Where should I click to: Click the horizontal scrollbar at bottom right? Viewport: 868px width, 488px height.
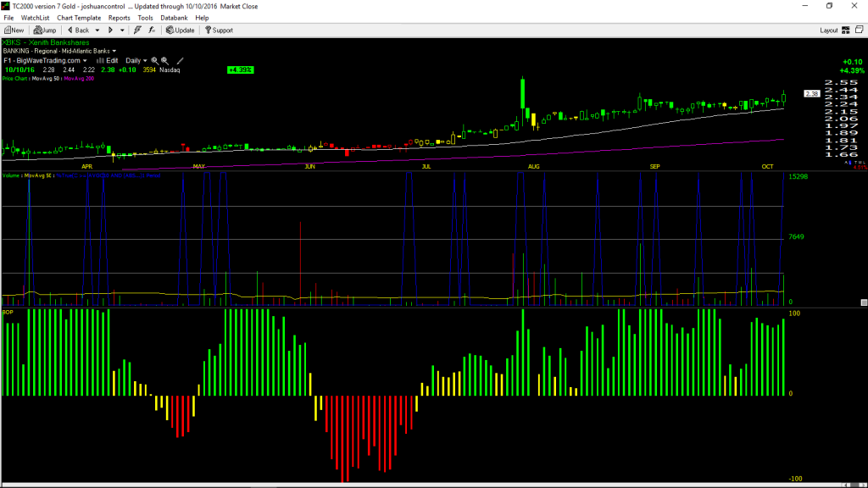(856, 485)
